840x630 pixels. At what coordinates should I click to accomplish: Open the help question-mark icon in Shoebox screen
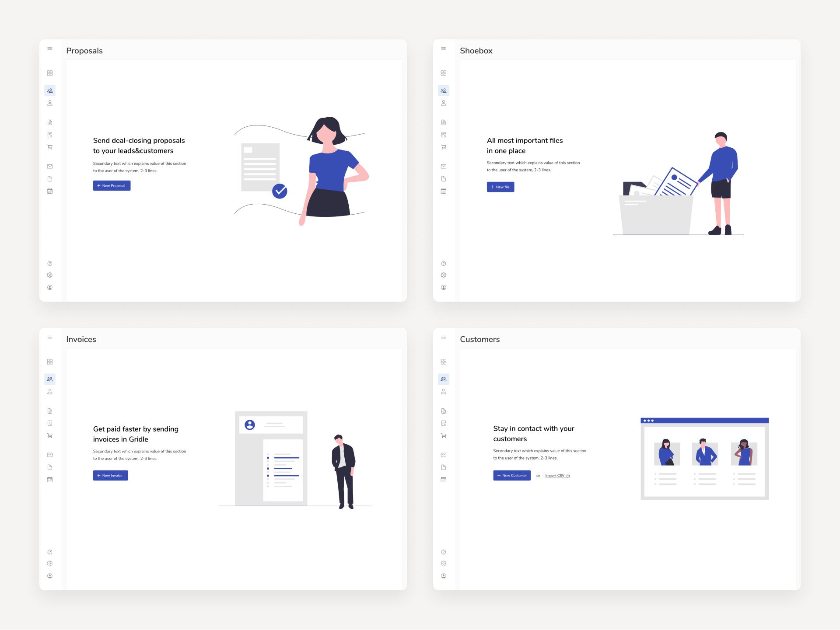[444, 263]
